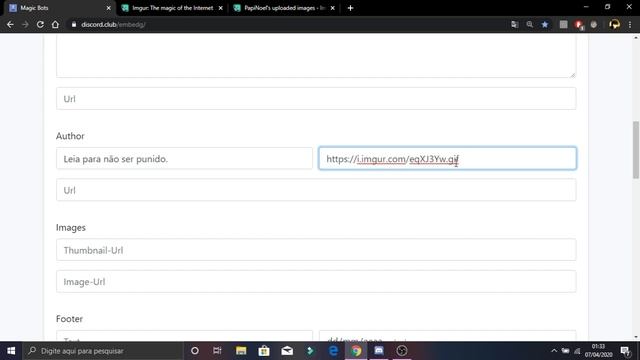The image size is (640, 360).
Task: Open the gray square browser extension
Action: pyautogui.click(x=563, y=24)
